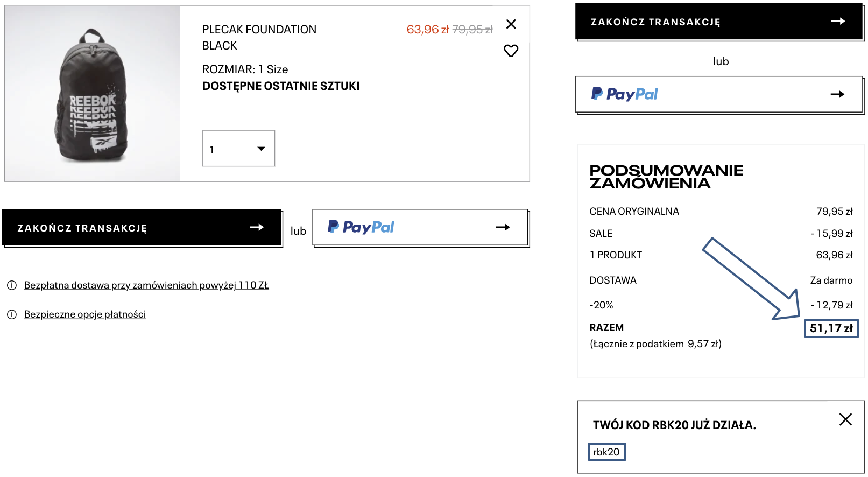Screen dimensions: 868x477
Task: Click PayPal logo in the order sidebar
Action: [x=625, y=94]
